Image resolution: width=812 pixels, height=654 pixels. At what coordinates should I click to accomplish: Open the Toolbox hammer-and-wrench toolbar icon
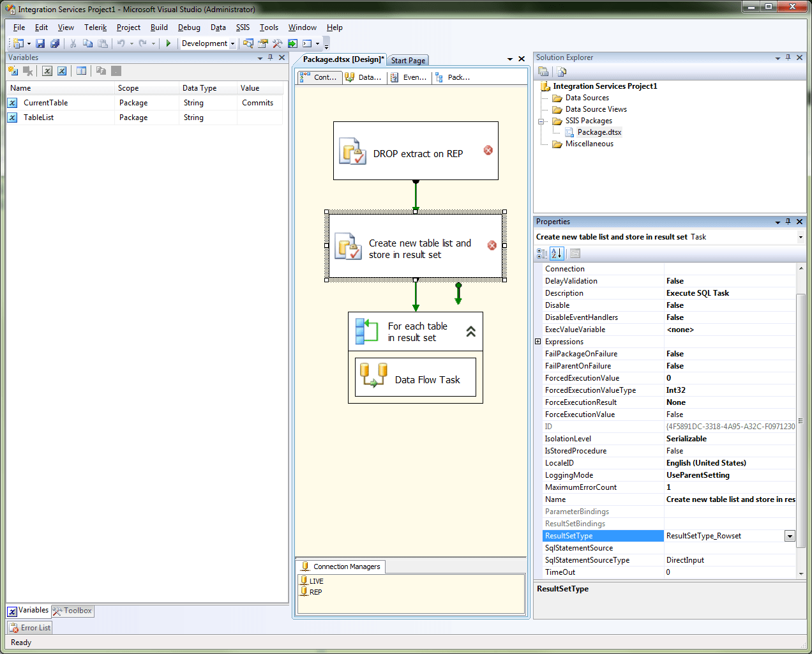coord(278,43)
